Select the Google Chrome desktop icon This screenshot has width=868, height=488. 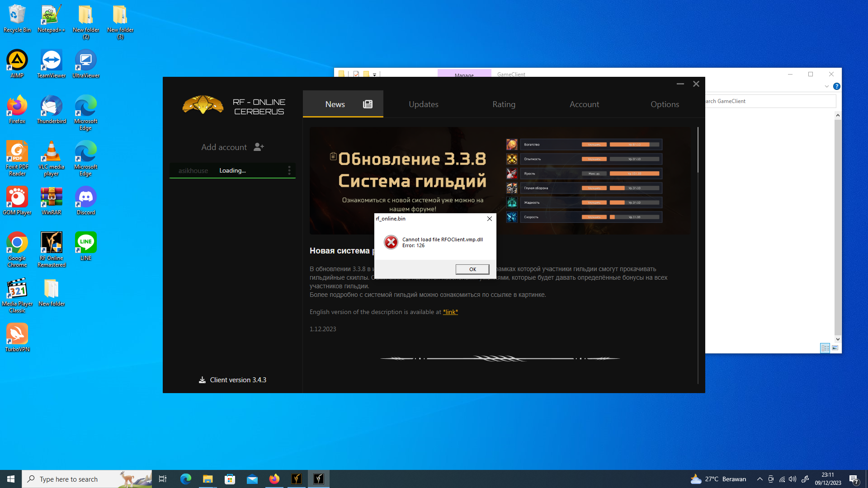[17, 250]
